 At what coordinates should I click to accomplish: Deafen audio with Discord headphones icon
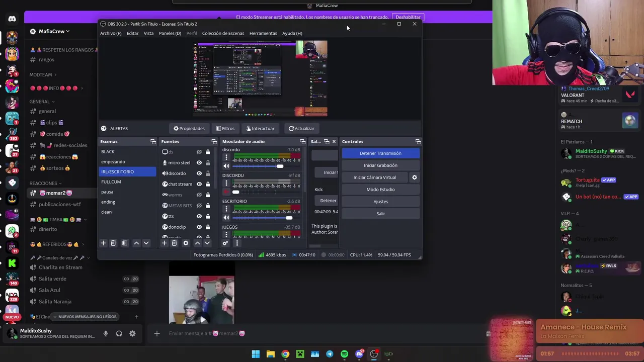pos(119,333)
